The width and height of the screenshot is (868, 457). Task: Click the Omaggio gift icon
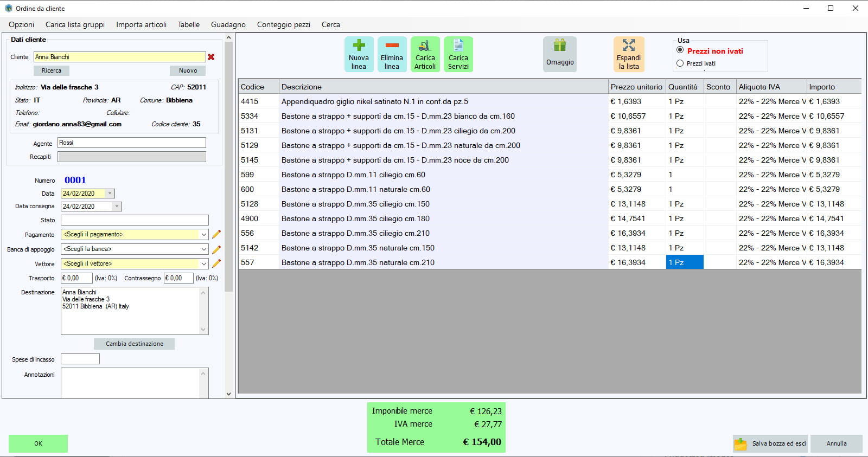(x=560, y=45)
